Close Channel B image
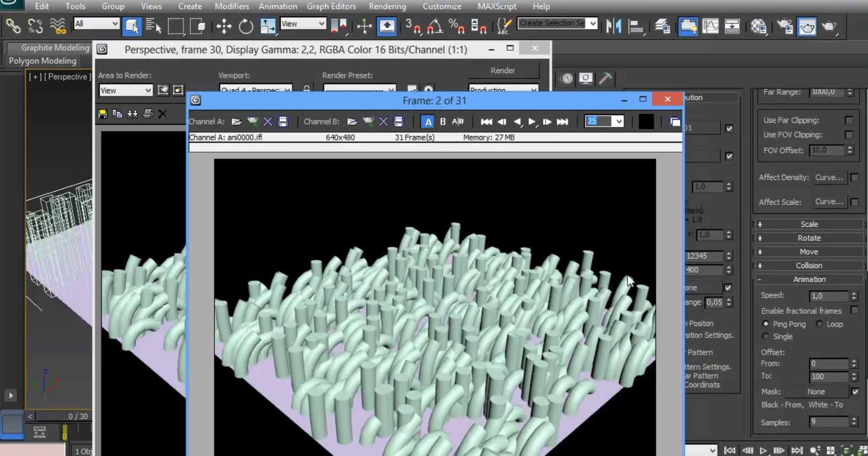This screenshot has height=456, width=868. (383, 122)
